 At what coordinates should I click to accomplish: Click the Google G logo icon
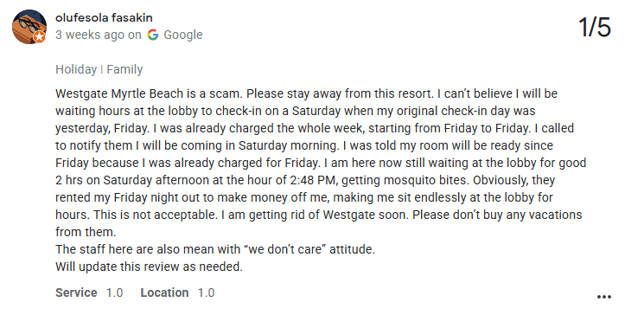point(153,35)
